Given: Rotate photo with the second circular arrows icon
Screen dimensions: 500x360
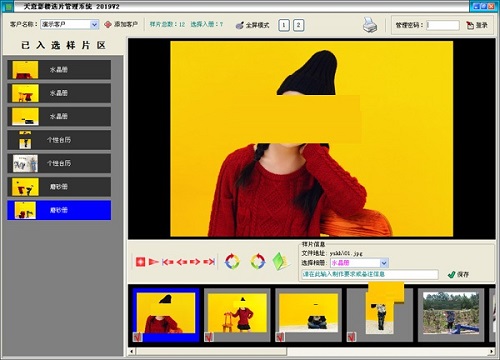Looking at the screenshot, I should pos(258,261).
